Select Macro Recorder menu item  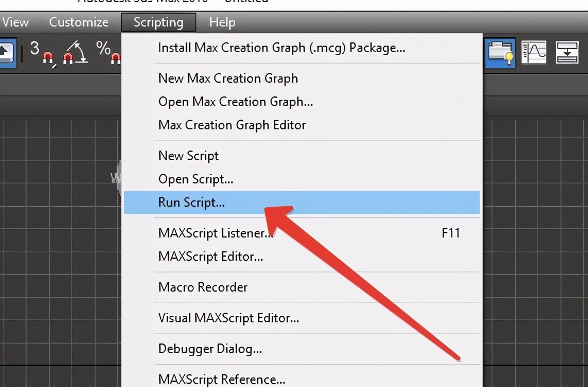[203, 287]
